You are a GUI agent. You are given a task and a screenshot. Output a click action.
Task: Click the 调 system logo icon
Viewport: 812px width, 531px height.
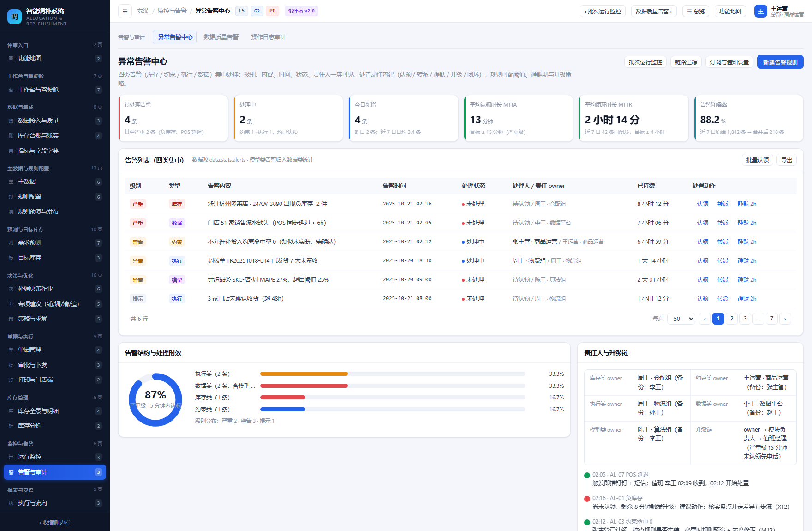coord(14,17)
